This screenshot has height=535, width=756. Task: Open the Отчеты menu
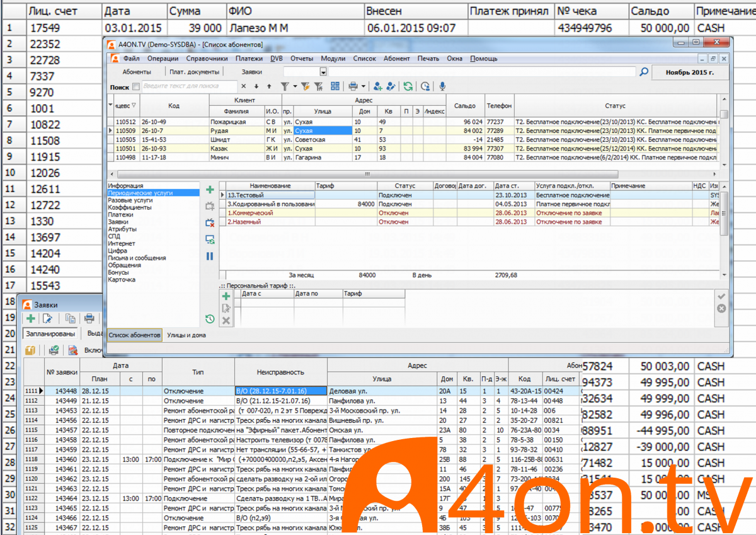(x=302, y=59)
